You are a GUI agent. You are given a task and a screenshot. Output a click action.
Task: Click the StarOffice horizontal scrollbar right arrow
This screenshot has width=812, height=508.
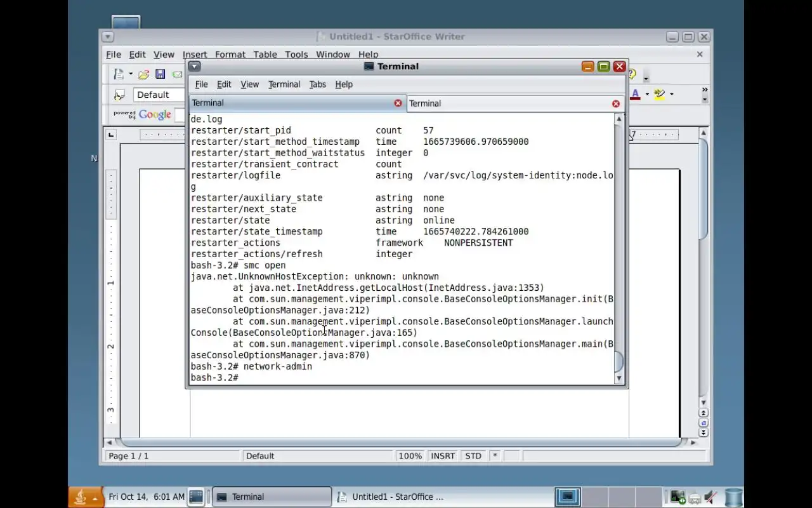click(693, 442)
